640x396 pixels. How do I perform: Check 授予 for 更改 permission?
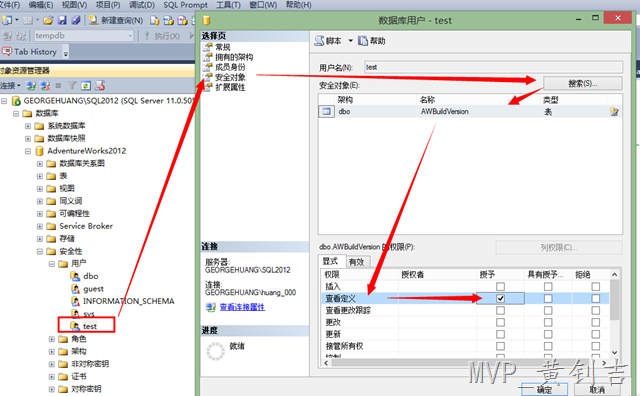click(500, 323)
